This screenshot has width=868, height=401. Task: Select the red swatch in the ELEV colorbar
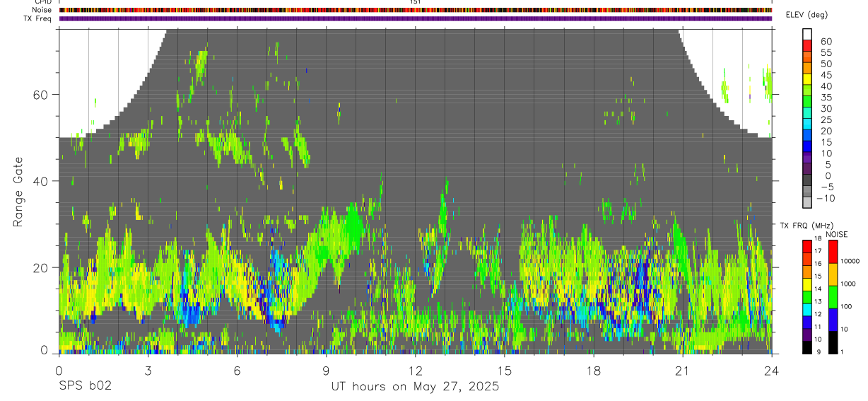(808, 45)
